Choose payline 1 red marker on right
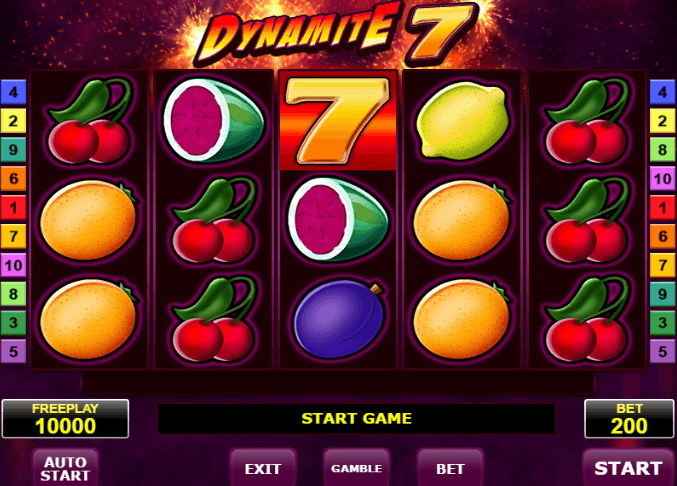The image size is (677, 486). (x=662, y=208)
